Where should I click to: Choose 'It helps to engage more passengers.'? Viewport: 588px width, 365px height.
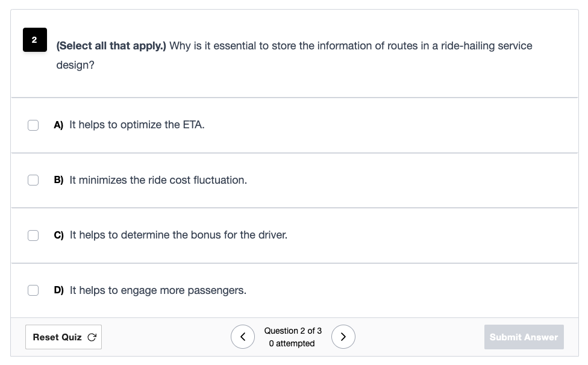[x=158, y=290]
